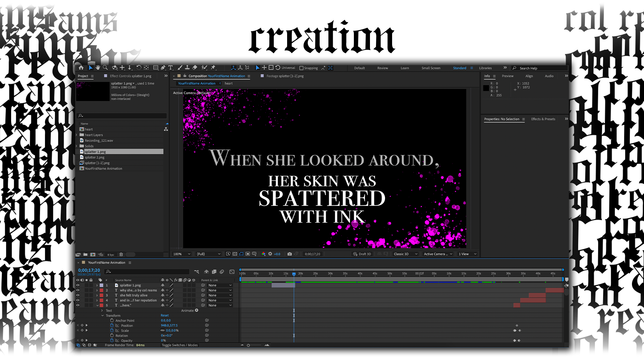Viewport: 644px width, 362px height.
Task: Take a snapshot with camera icon
Action: (x=289, y=254)
